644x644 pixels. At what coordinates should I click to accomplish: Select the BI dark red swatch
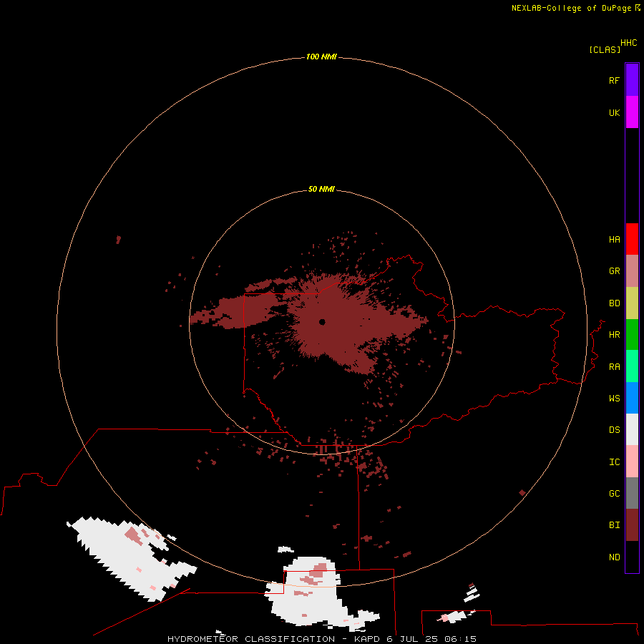pos(632,525)
